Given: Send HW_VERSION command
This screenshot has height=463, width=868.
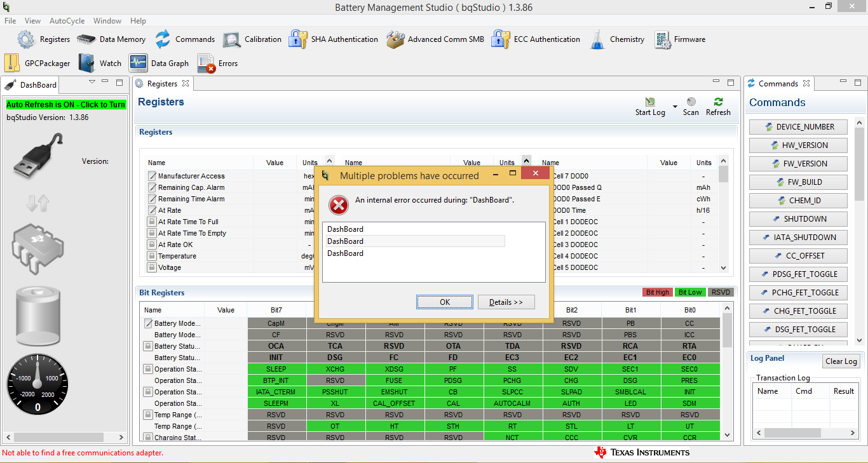Looking at the screenshot, I should click(x=799, y=145).
